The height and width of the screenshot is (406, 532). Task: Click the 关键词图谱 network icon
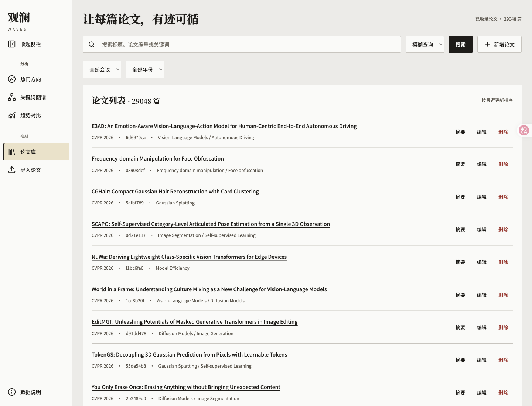click(x=12, y=97)
